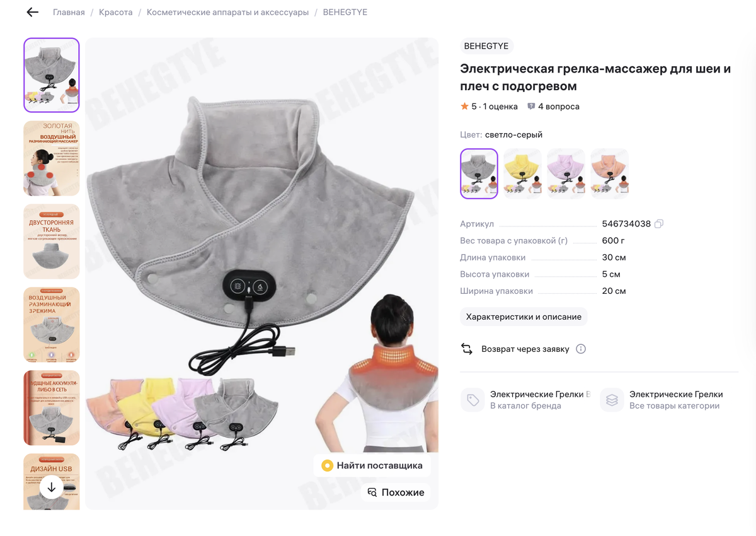Click the Найти поставщика button
The height and width of the screenshot is (536, 756).
tap(372, 466)
